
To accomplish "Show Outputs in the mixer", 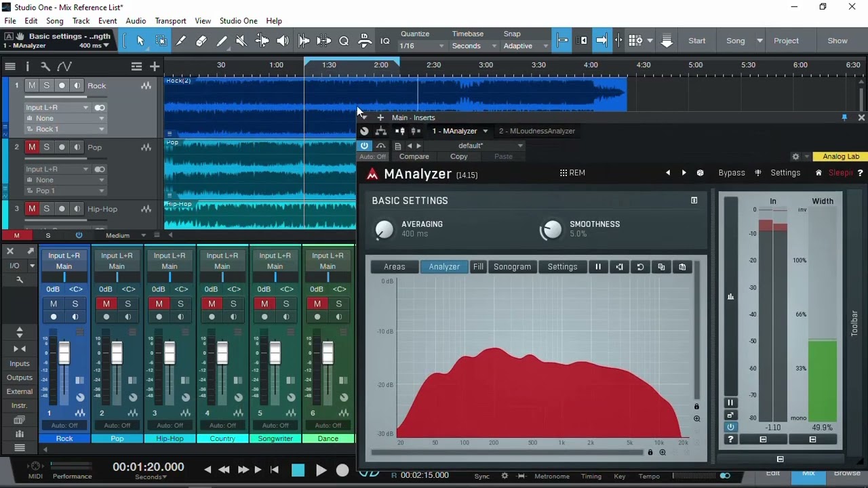I will pyautogui.click(x=20, y=378).
